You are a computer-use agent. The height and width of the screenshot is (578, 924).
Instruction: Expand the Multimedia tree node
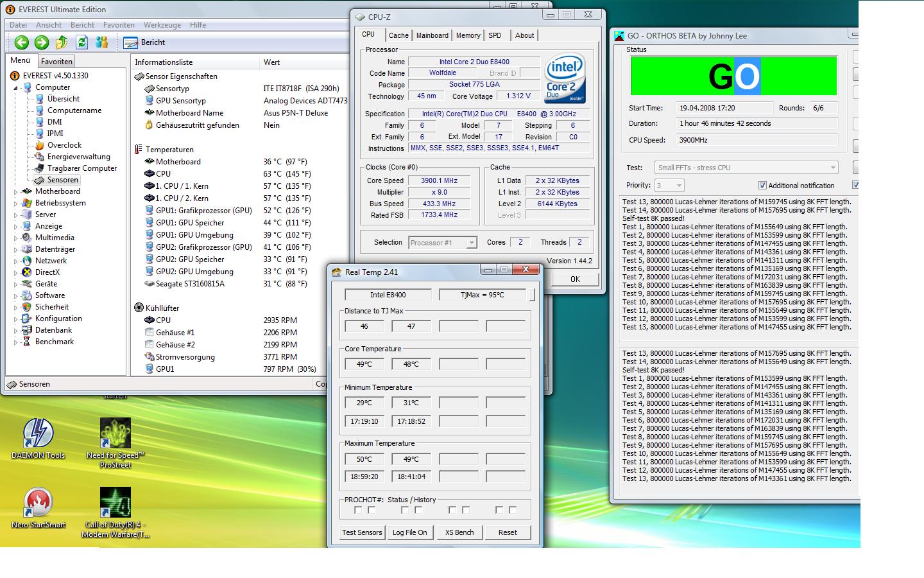pyautogui.click(x=16, y=238)
